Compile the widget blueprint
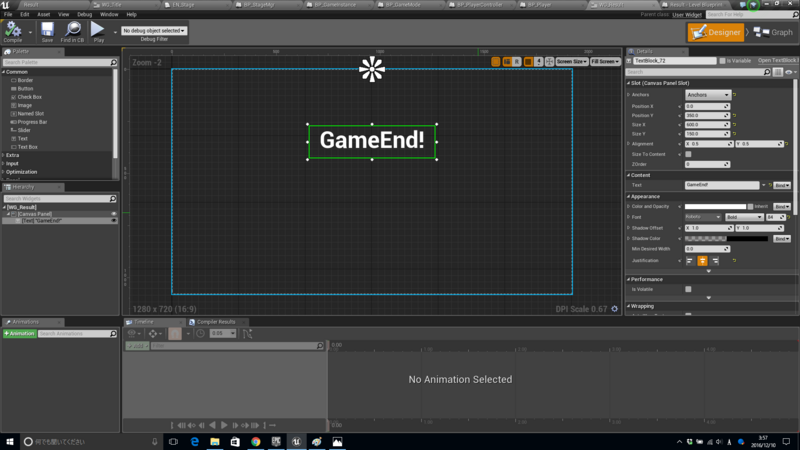This screenshot has width=800, height=450. 13,32
